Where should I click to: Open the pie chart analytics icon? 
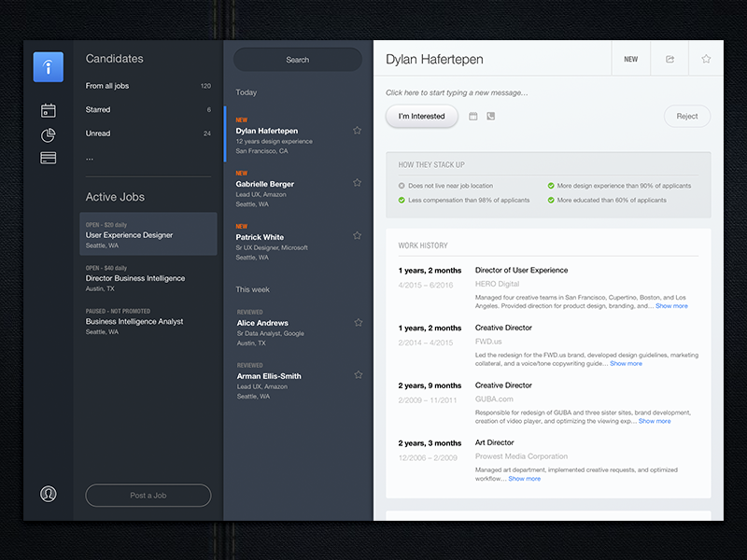click(x=49, y=135)
